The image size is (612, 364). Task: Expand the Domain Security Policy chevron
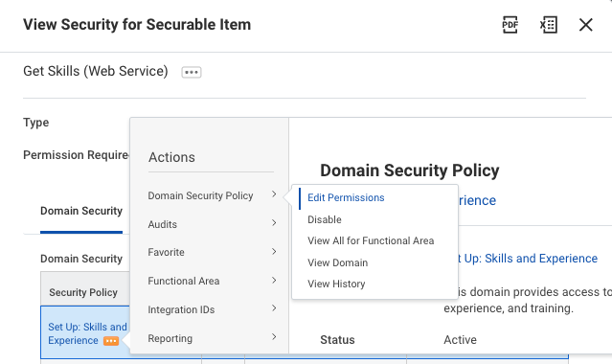pos(274,194)
